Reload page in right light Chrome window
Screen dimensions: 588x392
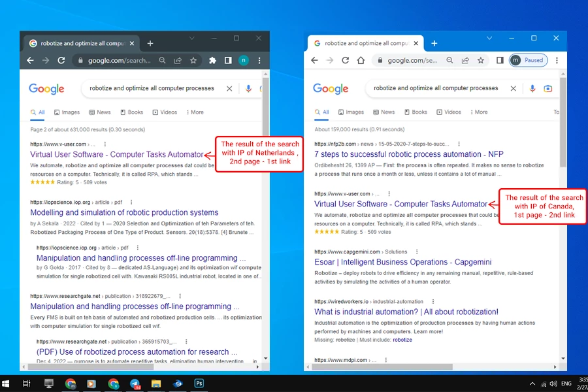346,60
